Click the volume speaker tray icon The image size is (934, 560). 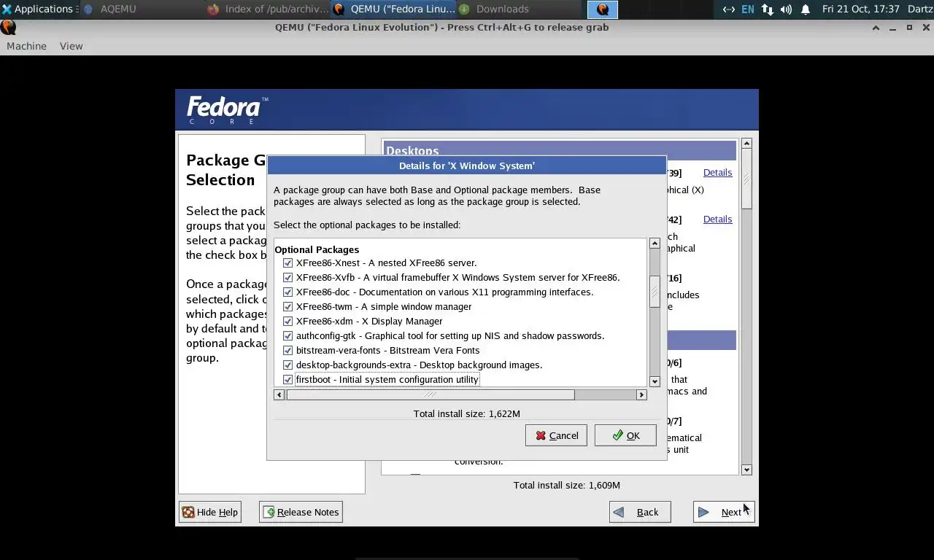click(786, 9)
